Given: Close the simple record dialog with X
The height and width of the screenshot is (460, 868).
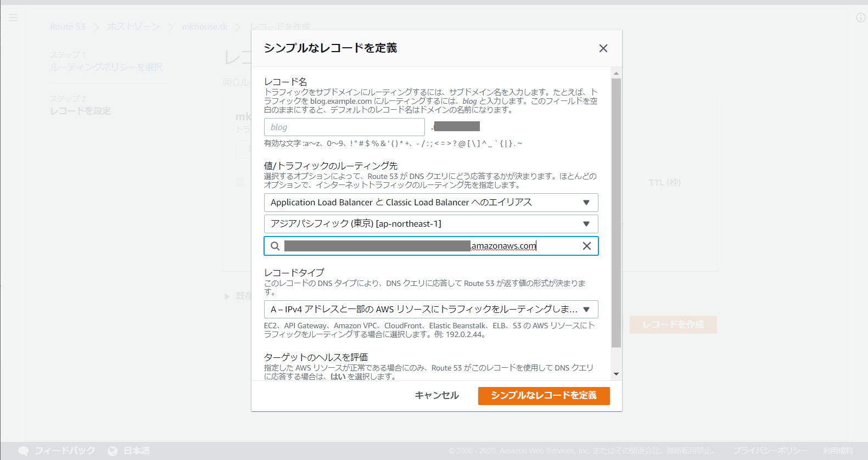Looking at the screenshot, I should 603,48.
